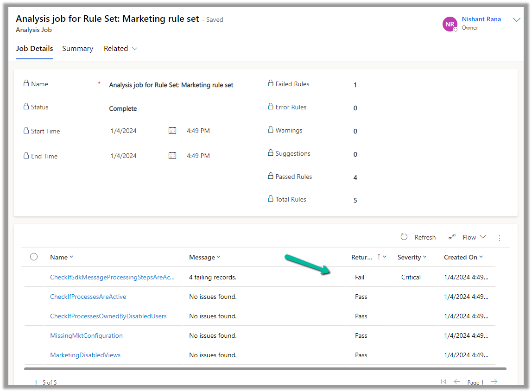Open the Message column filter dropdown
Screen dimensions: 532x392
pos(205,257)
